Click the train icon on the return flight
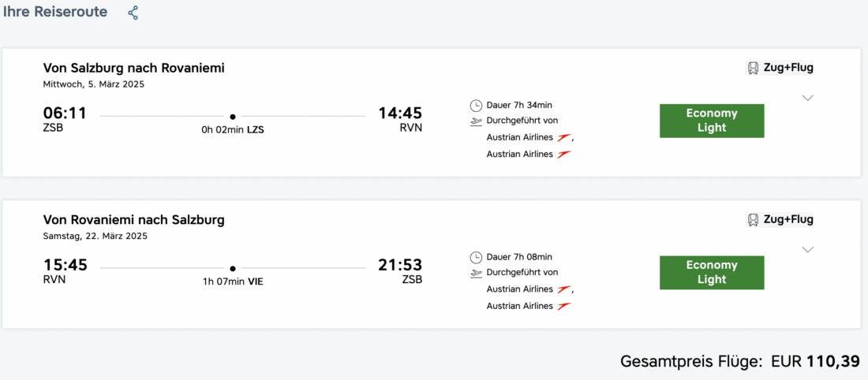This screenshot has height=380, width=868. click(754, 220)
